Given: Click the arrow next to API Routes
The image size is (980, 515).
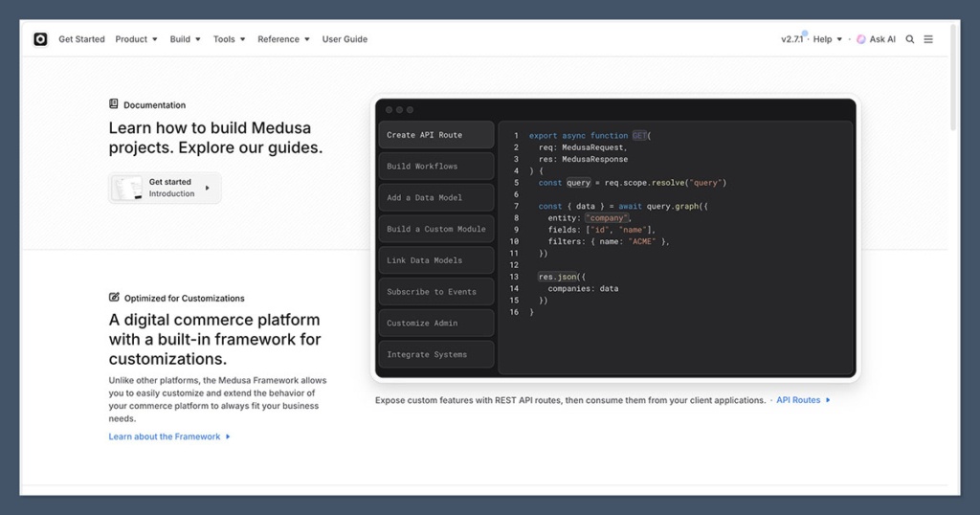Looking at the screenshot, I should [828, 400].
